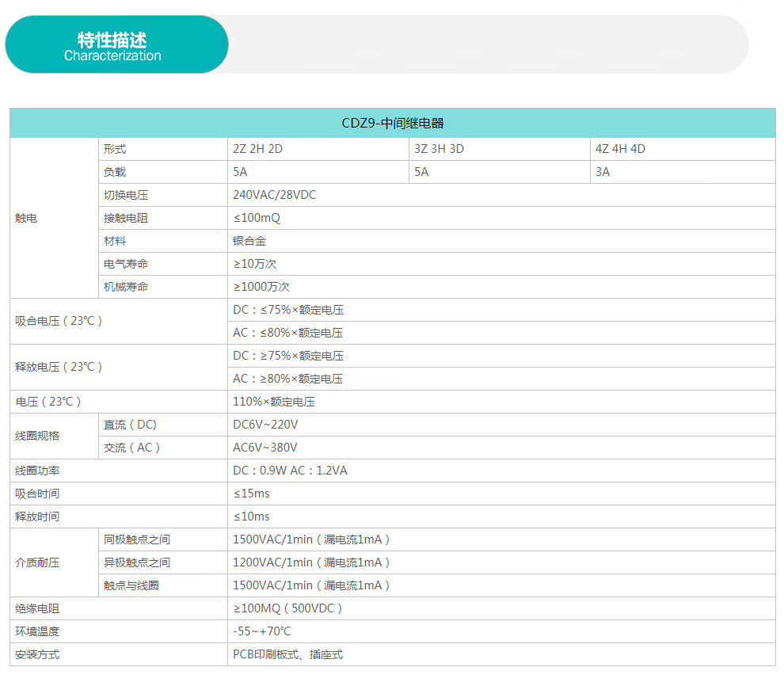Click the 触电 row group label
The width and height of the screenshot is (784, 690).
tap(26, 218)
